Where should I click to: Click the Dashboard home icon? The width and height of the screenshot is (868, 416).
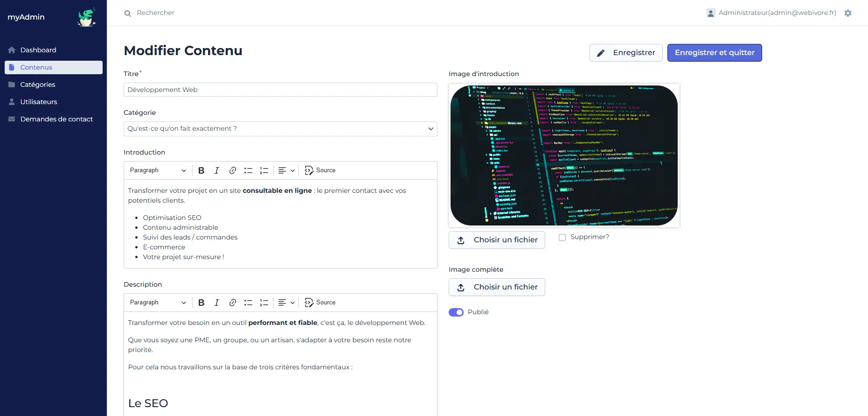point(12,50)
